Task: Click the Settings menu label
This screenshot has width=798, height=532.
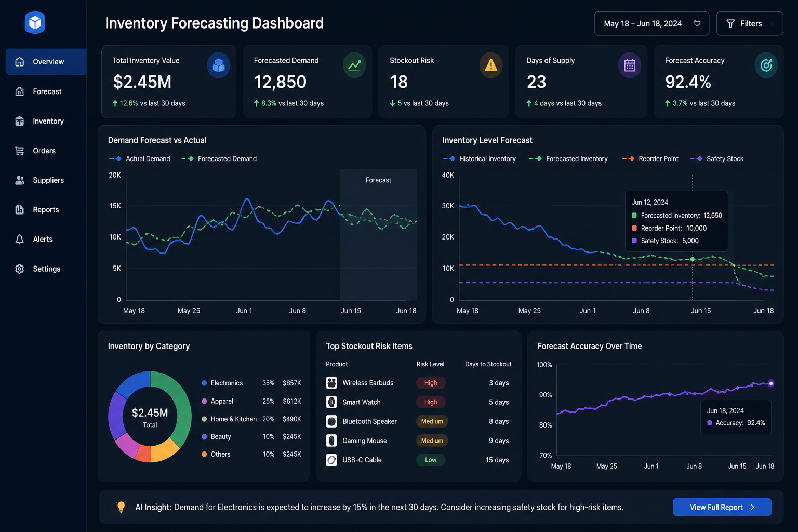Action: [47, 269]
